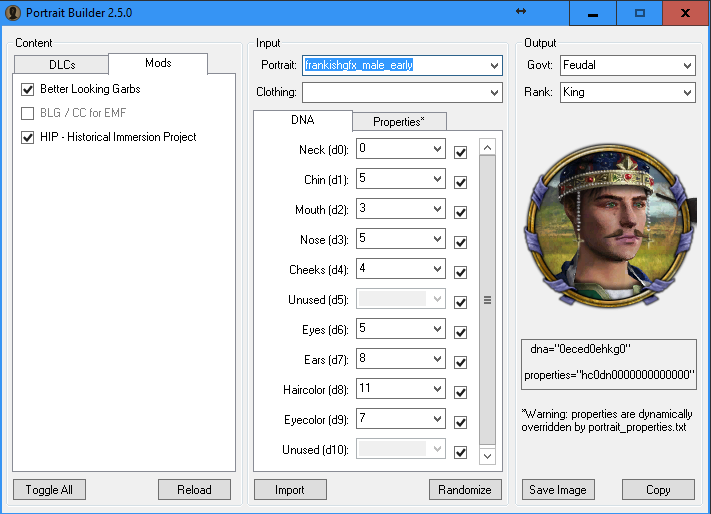Minimize the Portrait Builder window
711x514 pixels.
[x=593, y=13]
